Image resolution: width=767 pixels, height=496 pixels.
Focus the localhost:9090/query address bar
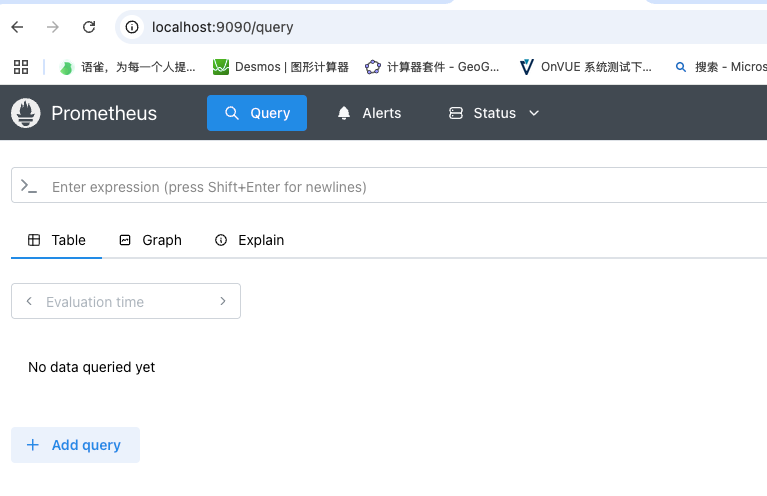click(x=440, y=27)
